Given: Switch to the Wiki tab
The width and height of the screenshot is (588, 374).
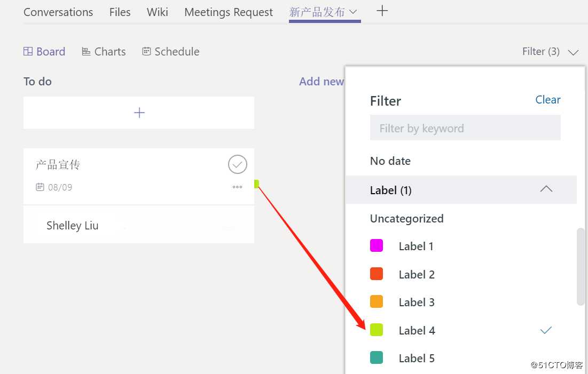Looking at the screenshot, I should (158, 12).
